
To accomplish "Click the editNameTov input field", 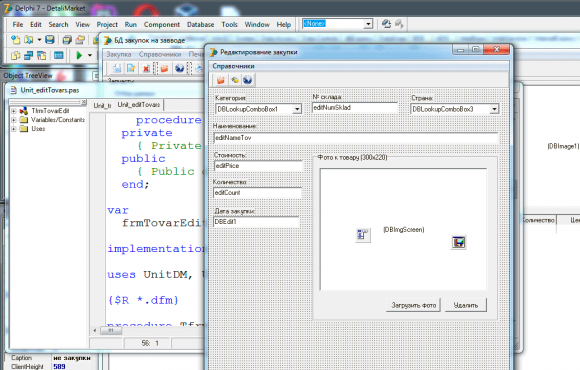I will pyautogui.click(x=356, y=138).
